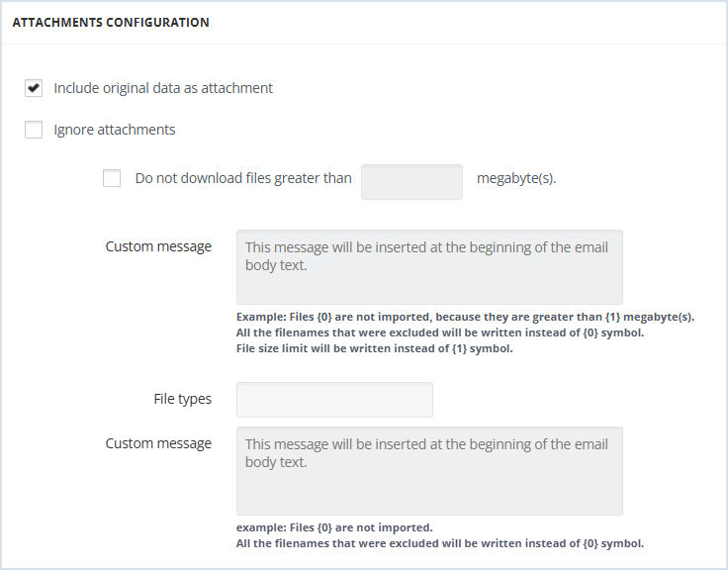
Task: Uncheck Include original data as attachment checkbox
Action: point(34,88)
